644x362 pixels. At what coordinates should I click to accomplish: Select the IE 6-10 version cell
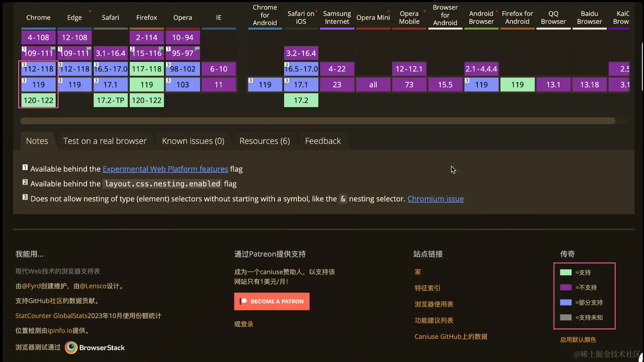[x=219, y=69]
